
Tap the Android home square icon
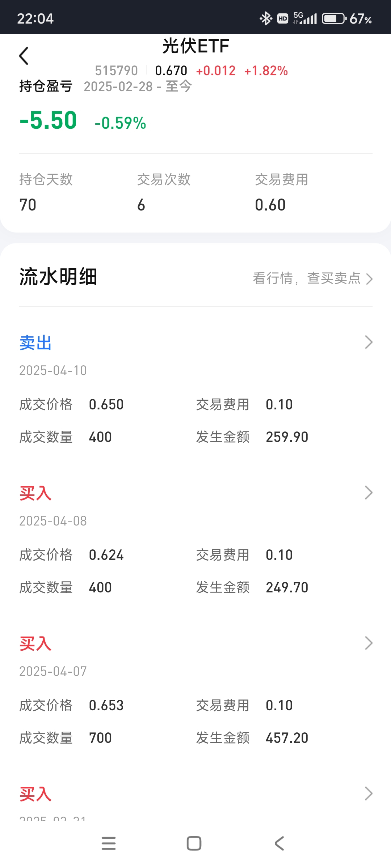coord(194,843)
